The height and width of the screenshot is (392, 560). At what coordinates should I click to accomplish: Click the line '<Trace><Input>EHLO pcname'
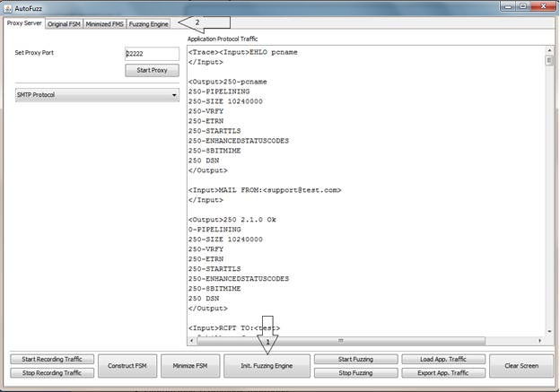[x=243, y=52]
